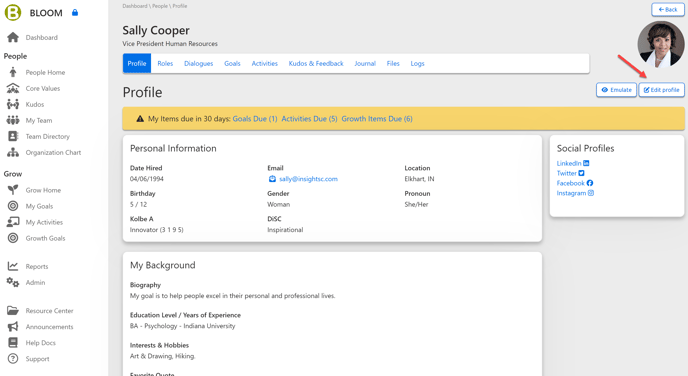This screenshot has height=376, width=688.
Task: Click the location value Elkhart, IN
Action: click(x=419, y=179)
